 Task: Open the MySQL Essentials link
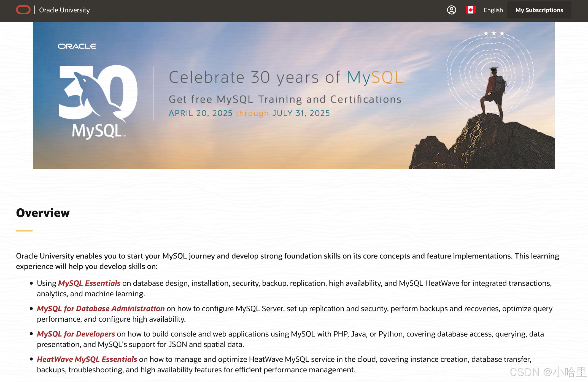tap(89, 283)
